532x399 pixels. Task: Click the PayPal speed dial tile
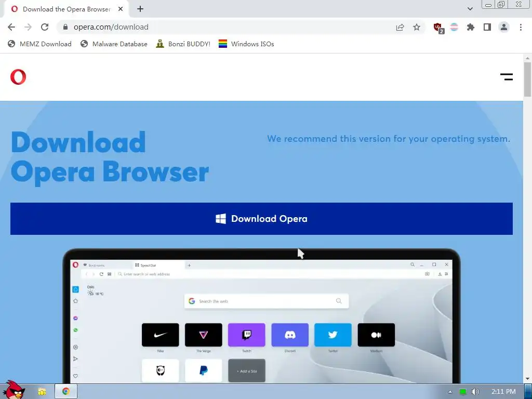coord(204,370)
